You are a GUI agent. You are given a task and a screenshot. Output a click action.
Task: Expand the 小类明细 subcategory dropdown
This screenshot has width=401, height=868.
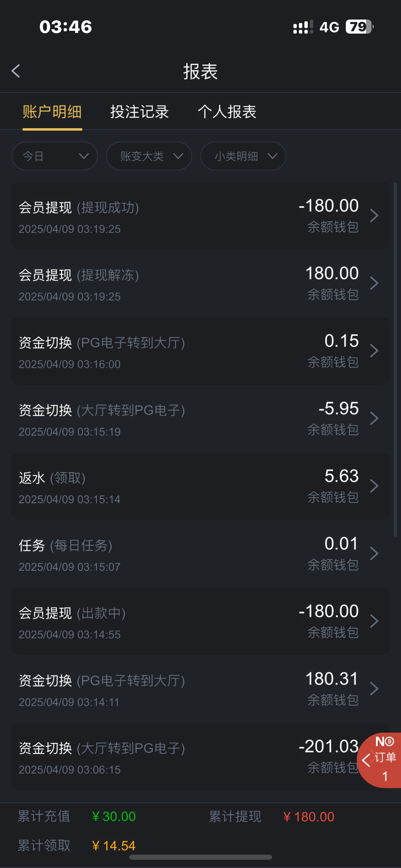pyautogui.click(x=243, y=156)
